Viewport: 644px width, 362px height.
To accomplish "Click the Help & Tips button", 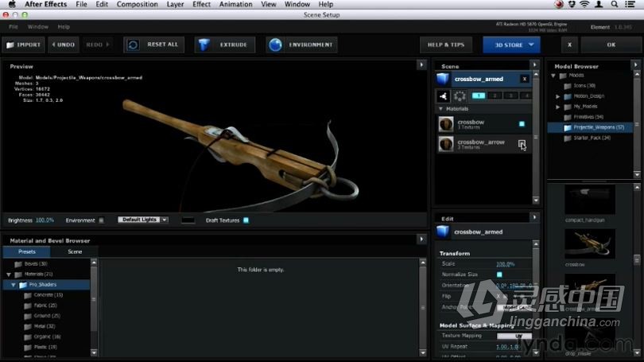I will click(x=446, y=45).
